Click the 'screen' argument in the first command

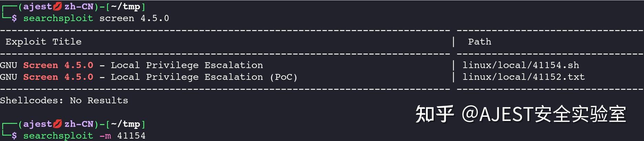point(117,18)
